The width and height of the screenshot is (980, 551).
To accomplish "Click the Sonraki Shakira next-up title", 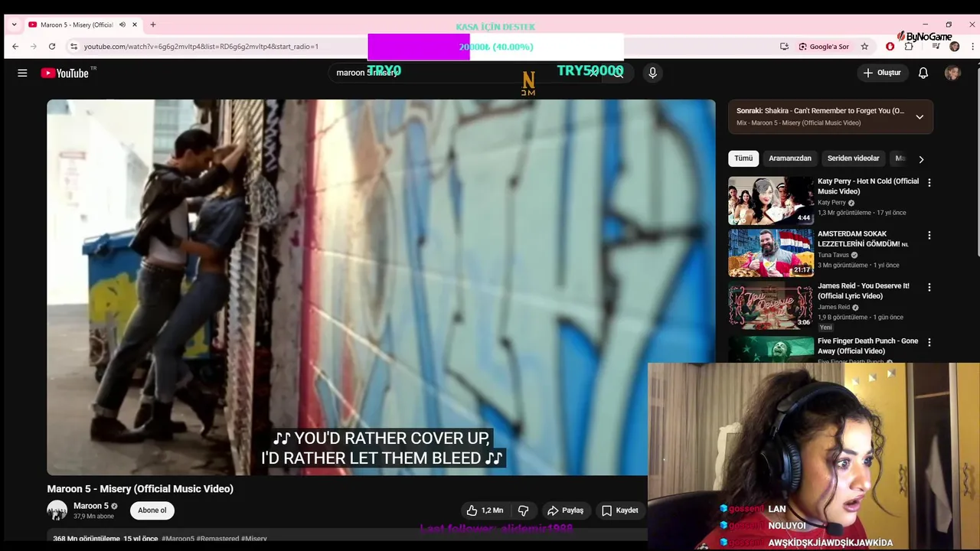I will pos(820,111).
